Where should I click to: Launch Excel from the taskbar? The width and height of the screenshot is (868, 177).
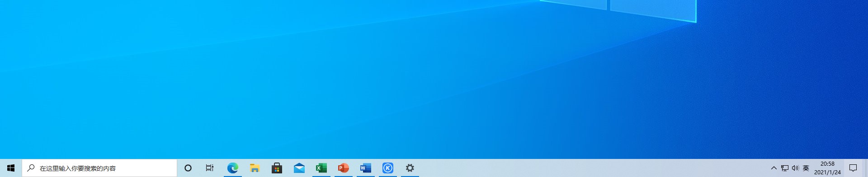[x=321, y=168]
